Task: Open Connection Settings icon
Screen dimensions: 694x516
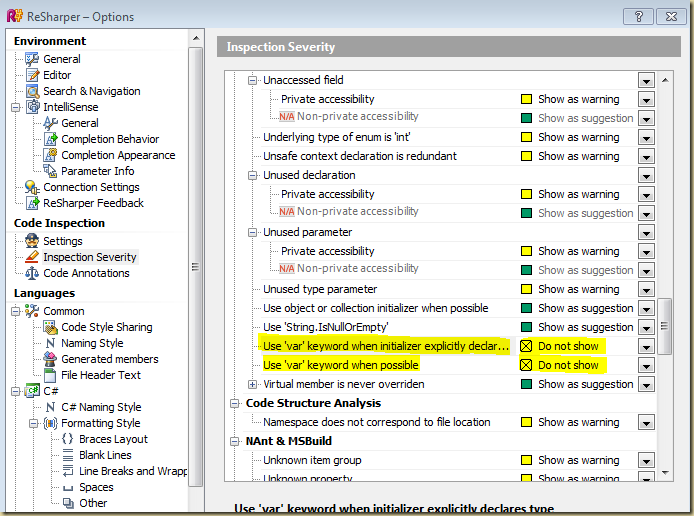Action: click(x=32, y=187)
